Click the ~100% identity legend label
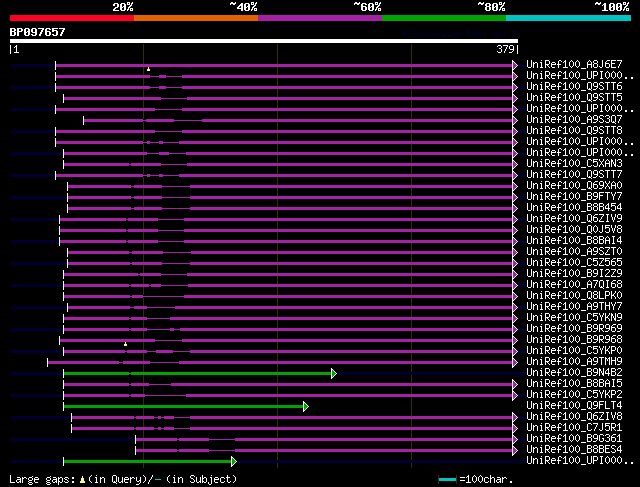Viewport: 640px width, 487px height. tap(612, 7)
